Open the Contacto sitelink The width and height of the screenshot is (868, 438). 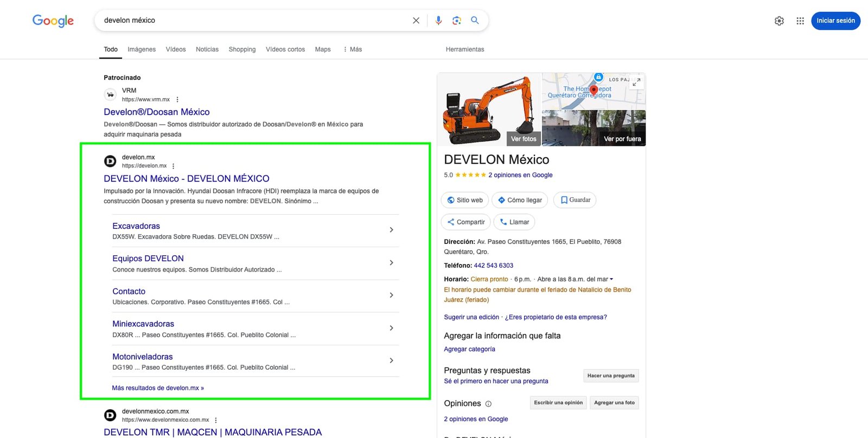[129, 292]
